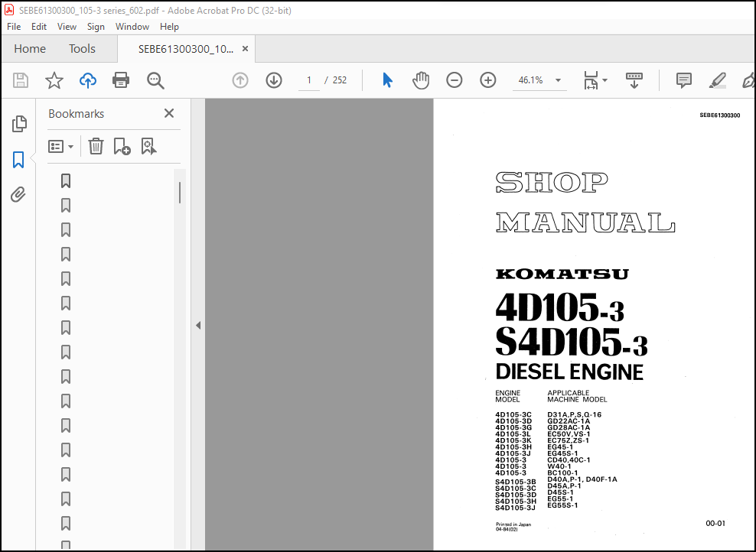The height and width of the screenshot is (552, 756).
Task: Go to next page arrow
Action: click(274, 80)
